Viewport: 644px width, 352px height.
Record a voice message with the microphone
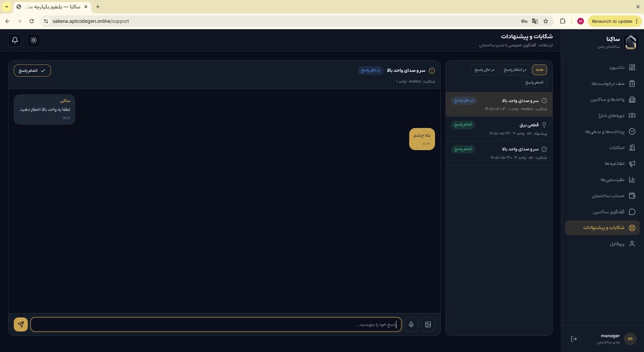[411, 324]
